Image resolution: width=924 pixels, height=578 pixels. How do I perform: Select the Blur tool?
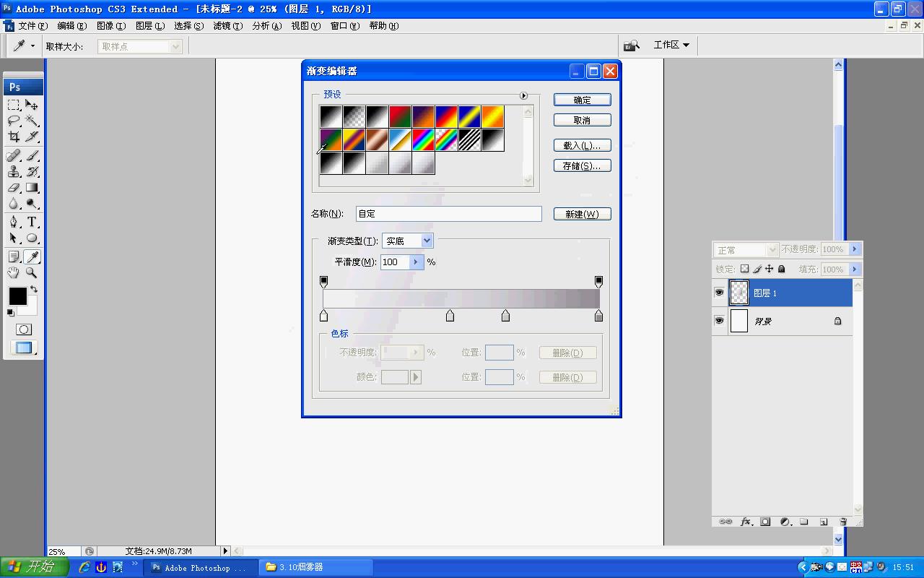14,203
